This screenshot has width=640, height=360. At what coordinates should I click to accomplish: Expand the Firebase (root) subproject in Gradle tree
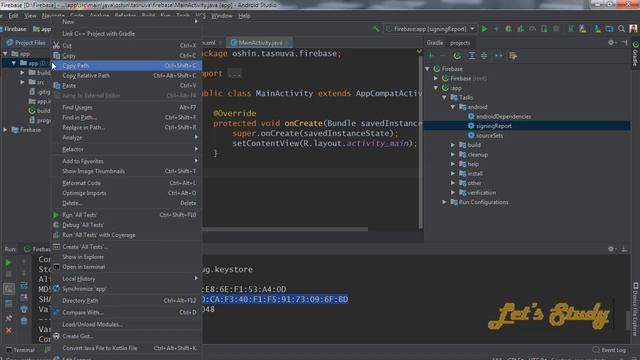coord(436,78)
